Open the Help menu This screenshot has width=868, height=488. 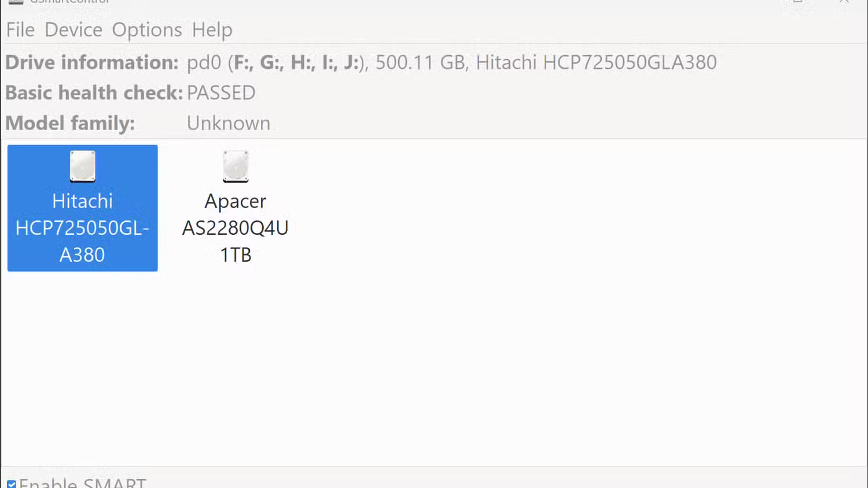(212, 29)
